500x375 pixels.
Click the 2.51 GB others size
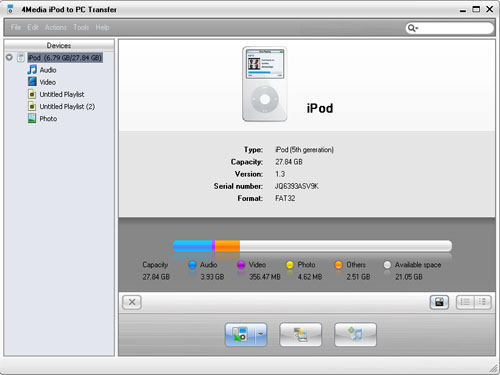[358, 277]
